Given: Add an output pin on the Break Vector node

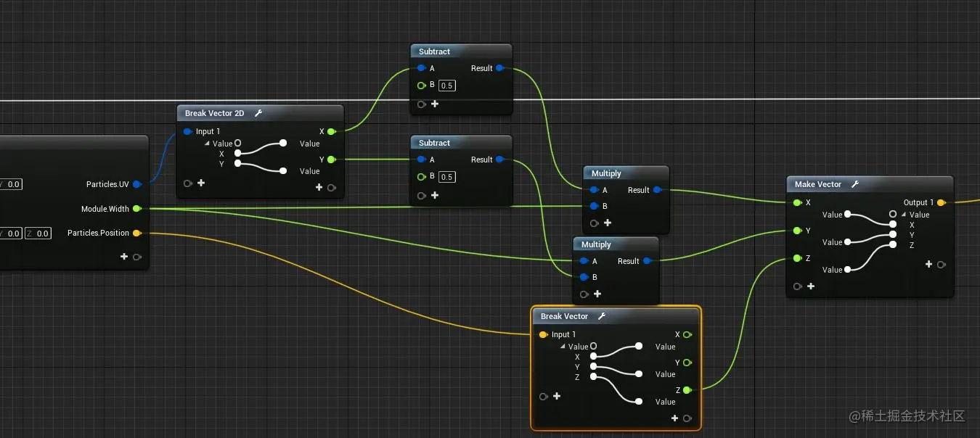Looking at the screenshot, I should point(674,418).
